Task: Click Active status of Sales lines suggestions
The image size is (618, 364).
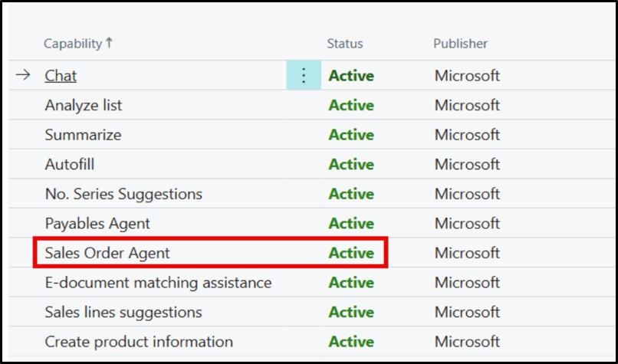Action: pos(351,312)
